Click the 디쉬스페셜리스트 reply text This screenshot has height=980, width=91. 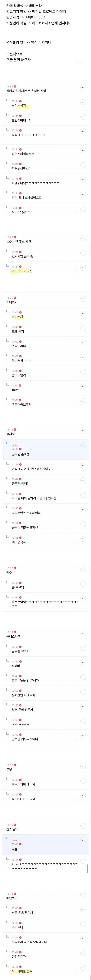click(23, 154)
